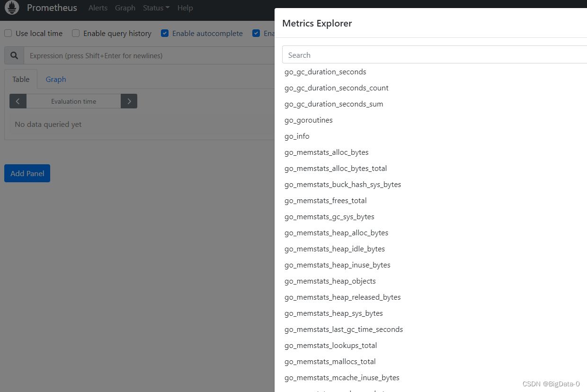The height and width of the screenshot is (392, 587).
Task: Select metric go_memstats_gc_sys_bytes
Action: [329, 217]
